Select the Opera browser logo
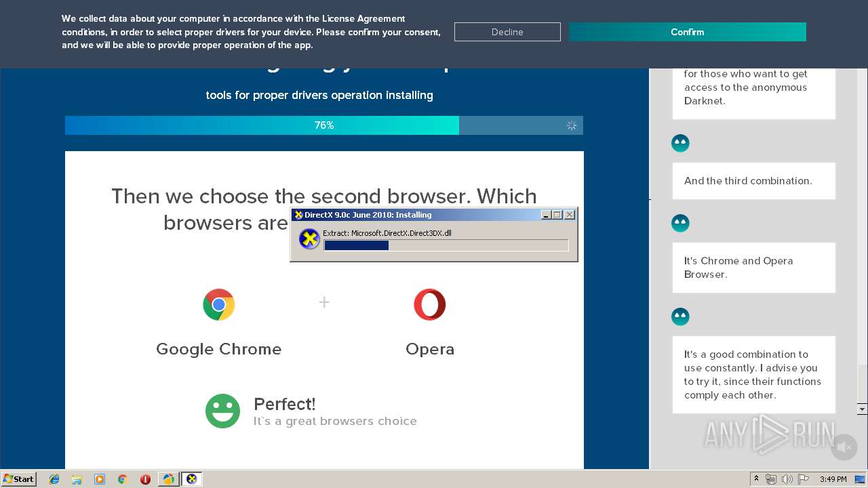This screenshot has height=488, width=868. tap(430, 305)
